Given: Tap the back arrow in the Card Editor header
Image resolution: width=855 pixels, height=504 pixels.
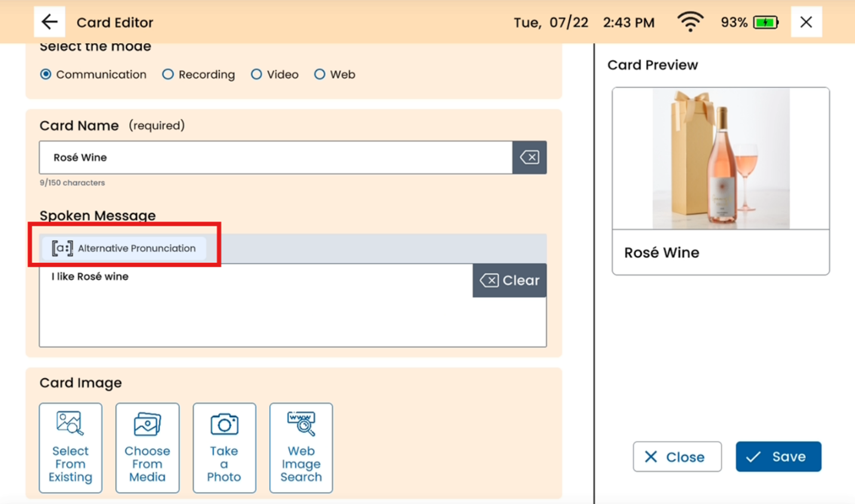Looking at the screenshot, I should tap(50, 22).
